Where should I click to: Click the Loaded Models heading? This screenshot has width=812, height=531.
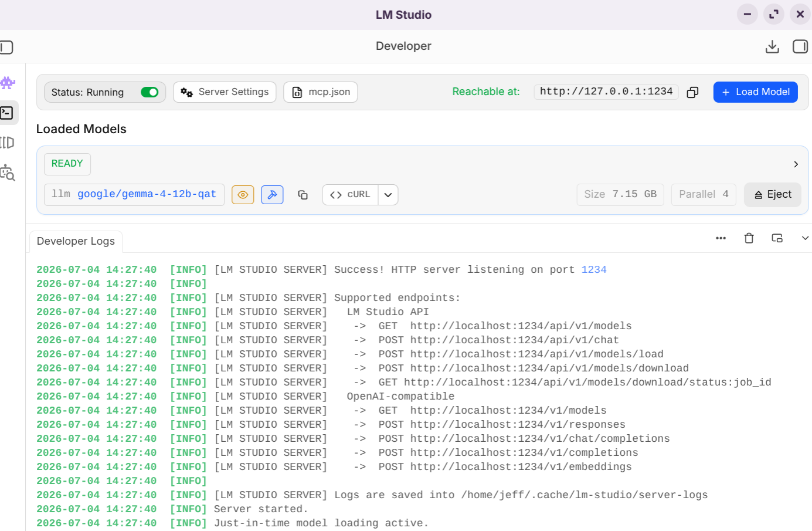coord(81,129)
